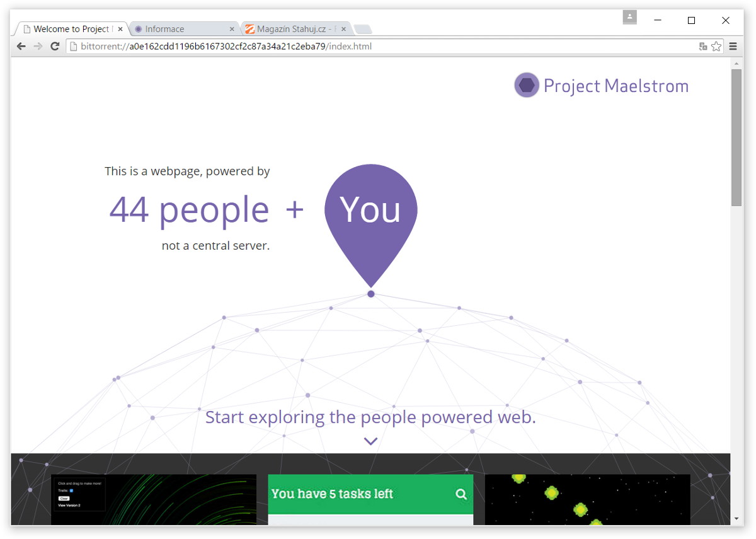The width and height of the screenshot is (756, 539).
Task: Click the page icon in address bar
Action: click(x=73, y=46)
